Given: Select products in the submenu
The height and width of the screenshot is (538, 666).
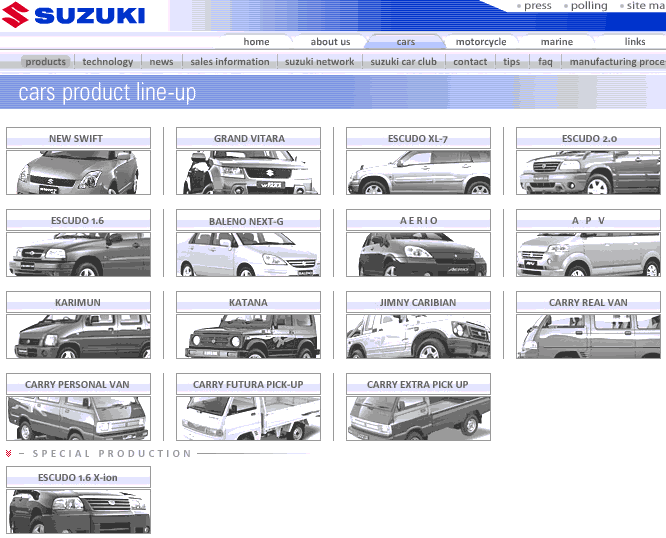Looking at the screenshot, I should tap(45, 62).
